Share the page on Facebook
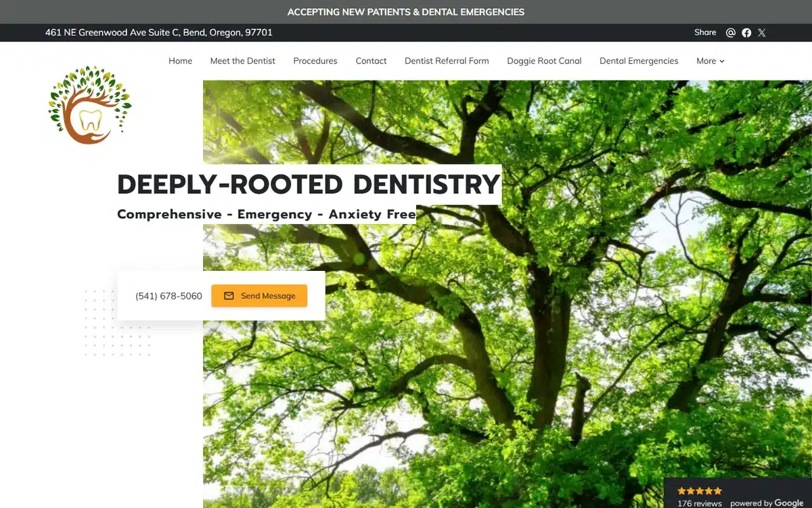Viewport: 812px width, 508px height. click(746, 33)
